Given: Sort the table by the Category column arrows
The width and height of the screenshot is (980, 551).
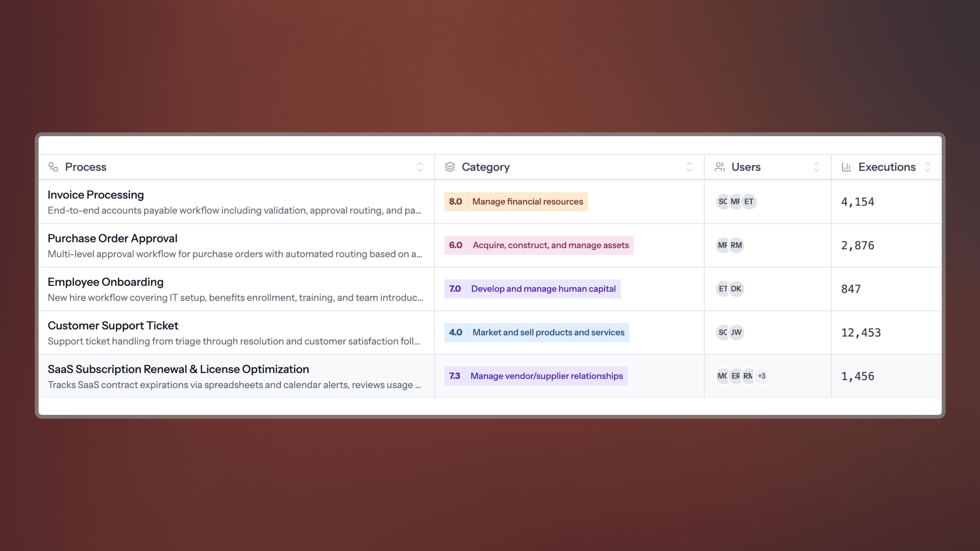Looking at the screenshot, I should [689, 167].
